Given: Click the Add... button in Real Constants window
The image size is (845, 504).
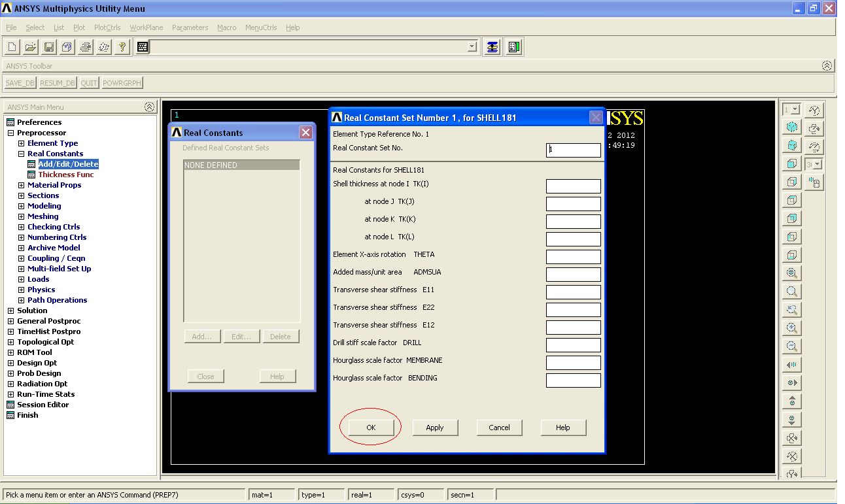Looking at the screenshot, I should [202, 337].
